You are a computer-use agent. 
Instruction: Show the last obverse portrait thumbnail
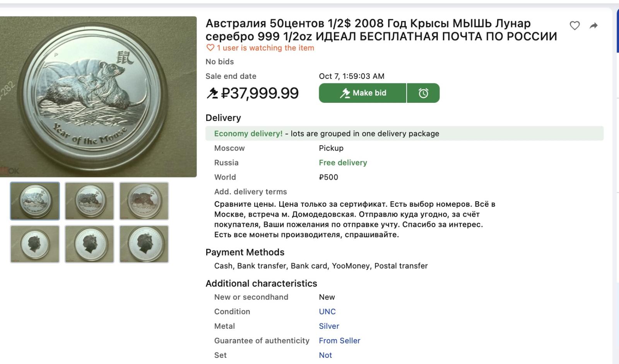point(144,244)
